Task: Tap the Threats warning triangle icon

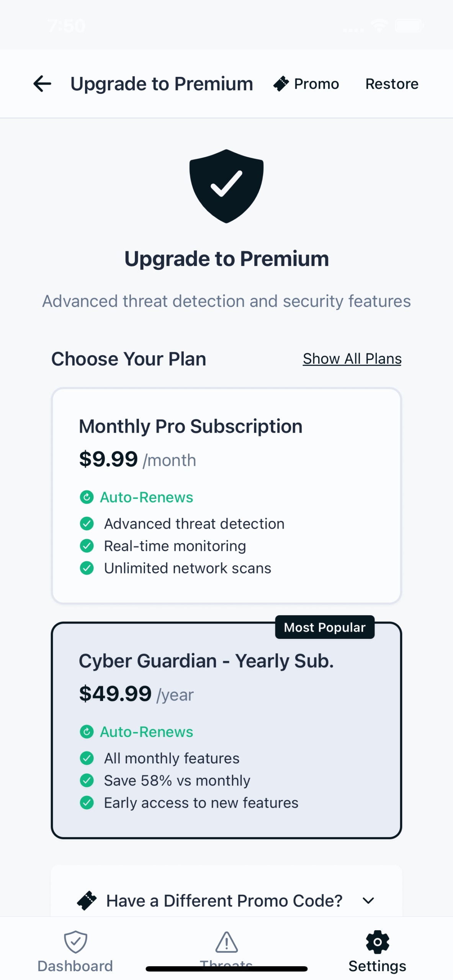Action: pyautogui.click(x=226, y=942)
